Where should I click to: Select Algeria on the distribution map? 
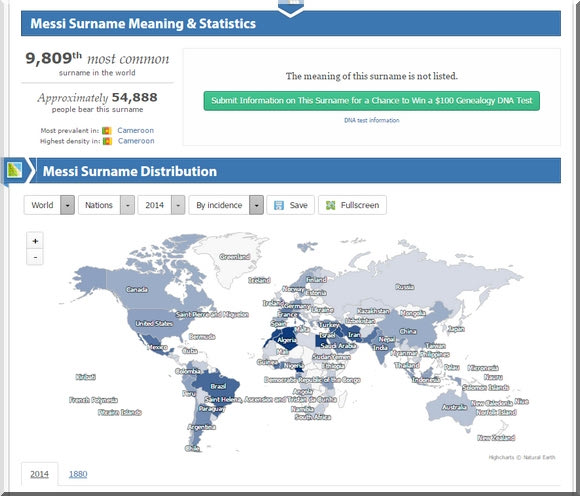[x=286, y=340]
